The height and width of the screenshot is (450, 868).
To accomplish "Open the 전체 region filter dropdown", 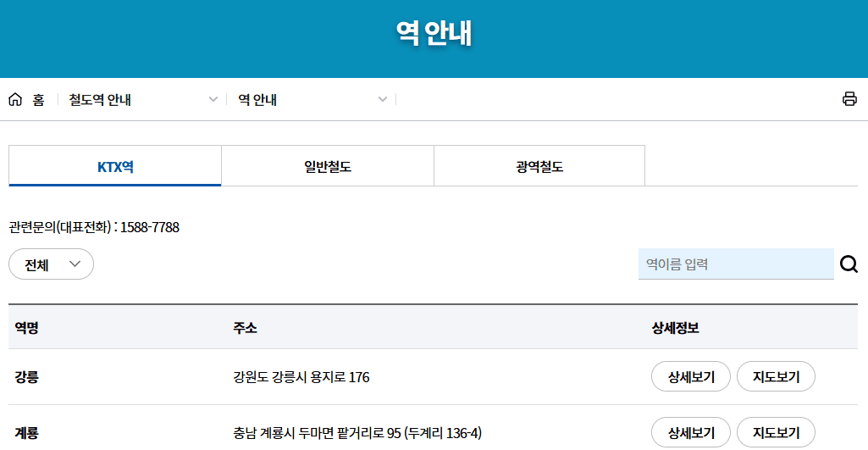I will (x=51, y=264).
